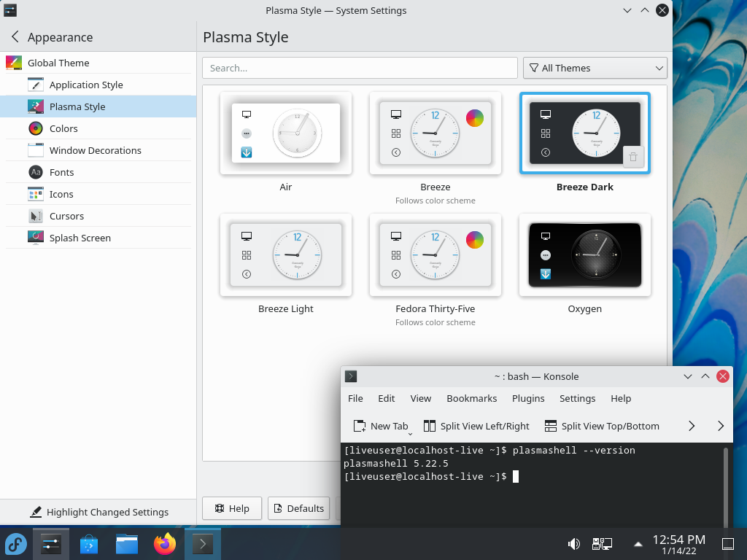Open Dolphin file manager from taskbar
The height and width of the screenshot is (560, 747).
(127, 544)
